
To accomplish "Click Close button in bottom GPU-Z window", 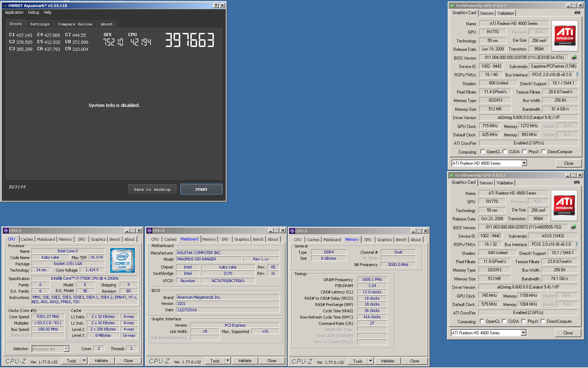I will pyautogui.click(x=568, y=333).
